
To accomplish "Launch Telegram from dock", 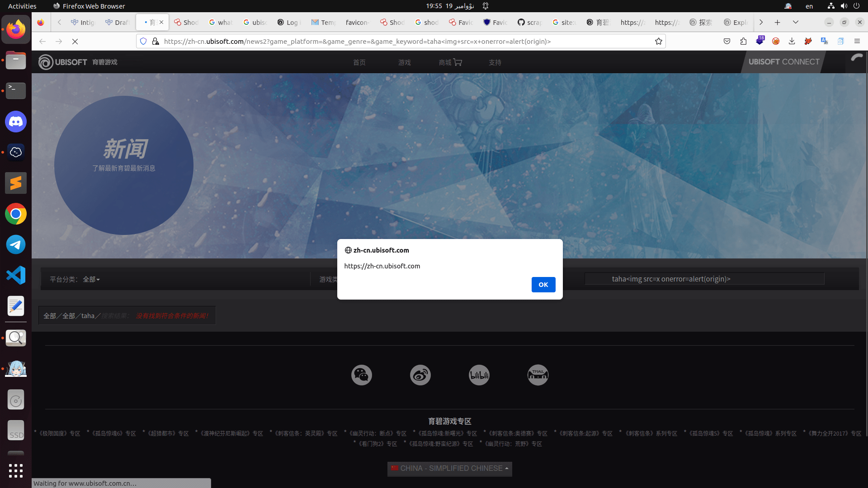I will pyautogui.click(x=16, y=244).
